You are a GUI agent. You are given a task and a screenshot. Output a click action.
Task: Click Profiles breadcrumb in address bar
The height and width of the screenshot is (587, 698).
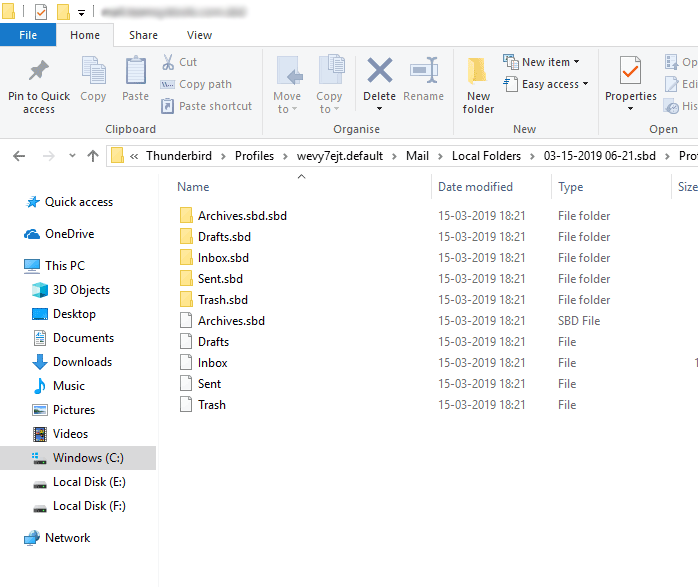[254, 156]
